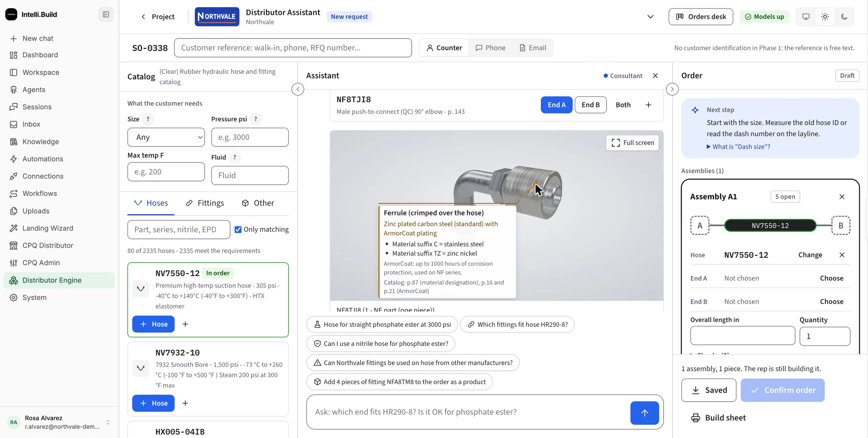Select system display theme monitor icon

click(x=806, y=17)
